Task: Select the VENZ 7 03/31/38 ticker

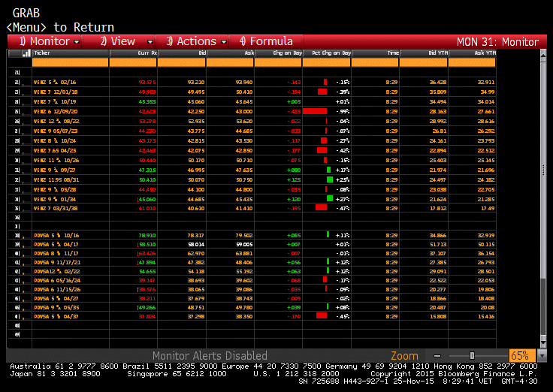Action: (56, 208)
